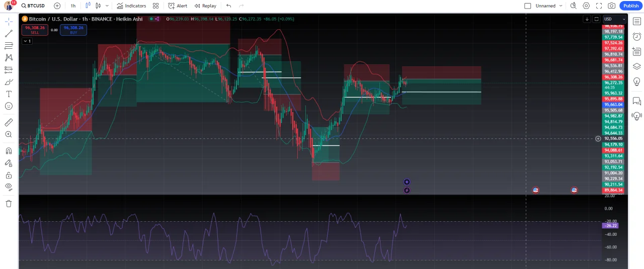Open the watchlist panel icon

tap(636, 22)
